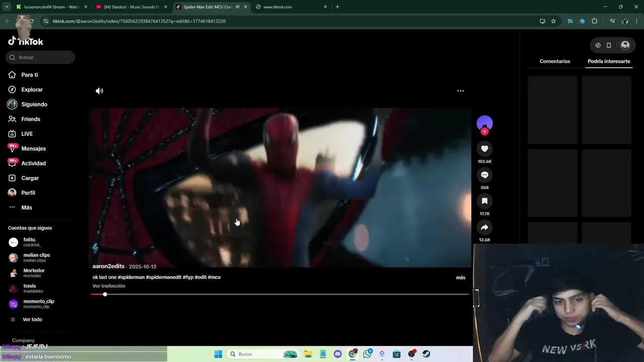Switch to Stardust Music Sounds tab
This screenshot has height=362, width=644.
pyautogui.click(x=131, y=7)
